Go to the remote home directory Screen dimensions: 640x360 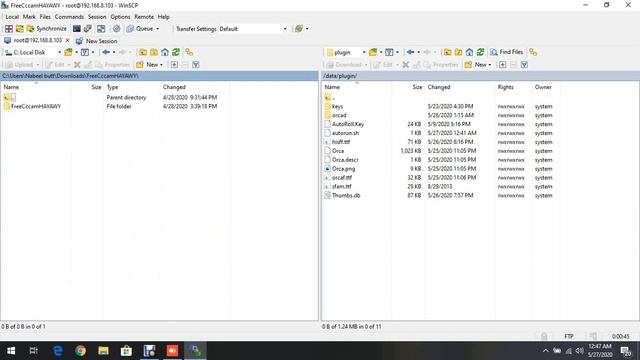pos(469,52)
